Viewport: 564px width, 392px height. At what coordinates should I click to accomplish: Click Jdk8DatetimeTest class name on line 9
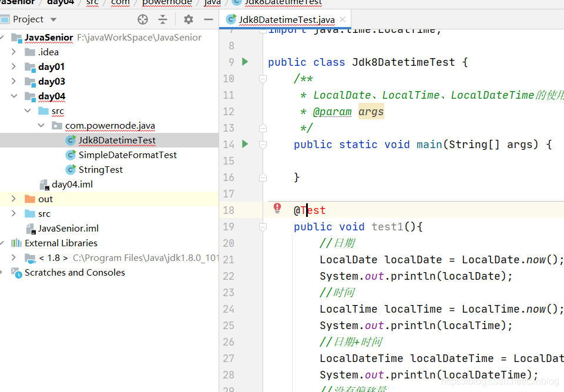pyautogui.click(x=403, y=62)
